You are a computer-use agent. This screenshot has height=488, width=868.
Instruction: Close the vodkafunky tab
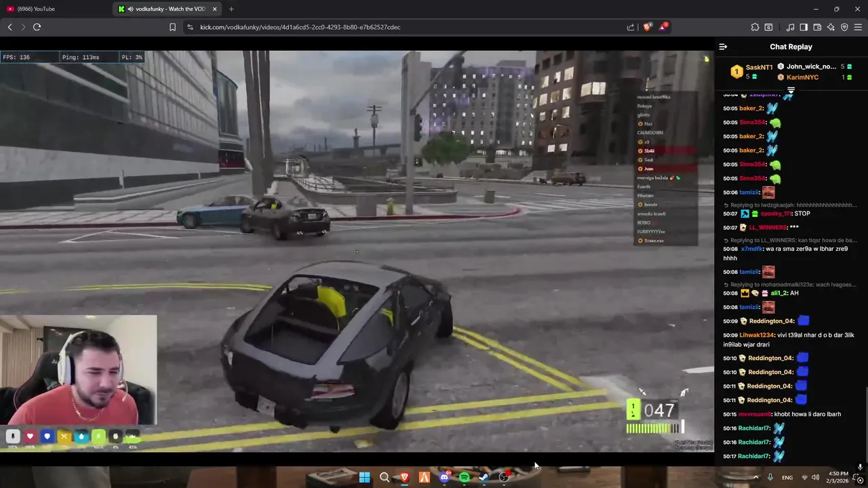[215, 9]
